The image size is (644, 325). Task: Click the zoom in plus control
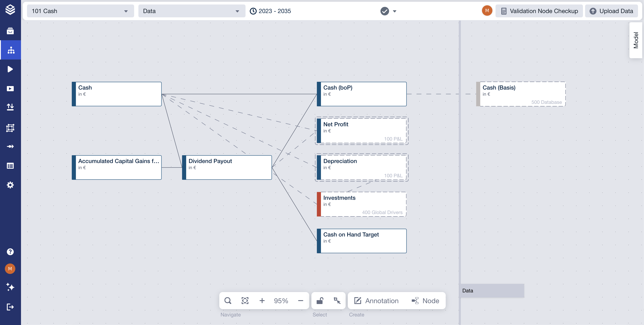(x=262, y=301)
